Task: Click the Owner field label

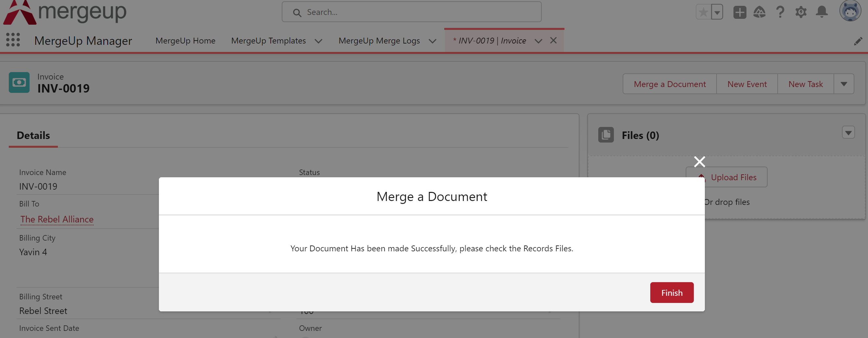Action: point(310,328)
